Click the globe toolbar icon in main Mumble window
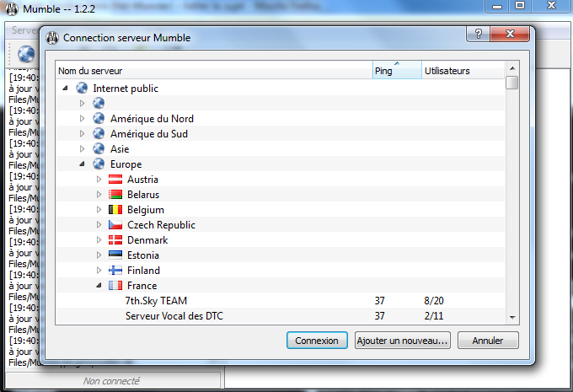The image size is (573, 392). (x=26, y=54)
